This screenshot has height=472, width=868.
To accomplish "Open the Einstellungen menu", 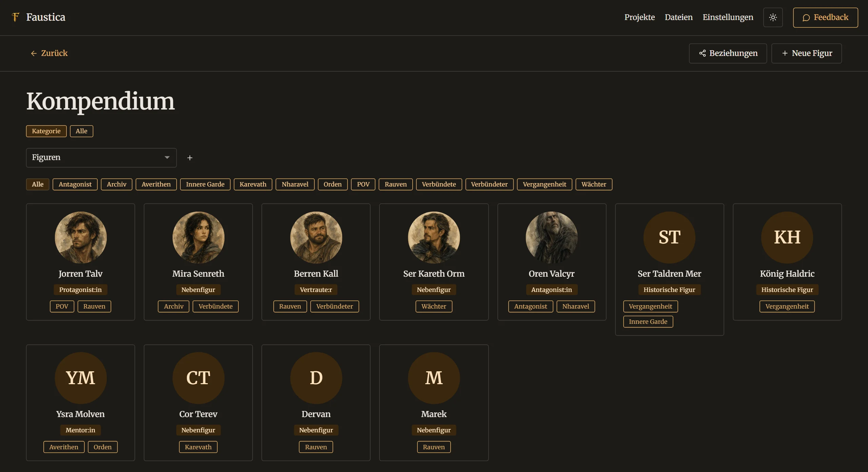I will (728, 17).
